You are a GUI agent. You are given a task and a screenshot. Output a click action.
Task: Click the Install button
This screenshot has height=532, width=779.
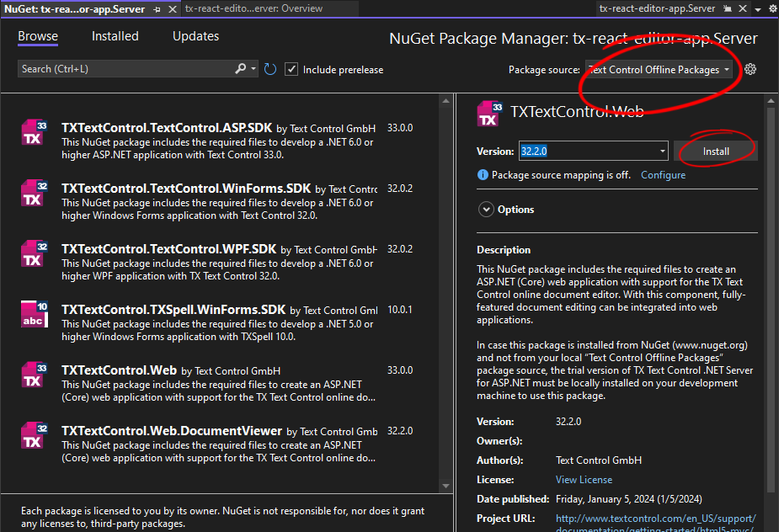716,152
